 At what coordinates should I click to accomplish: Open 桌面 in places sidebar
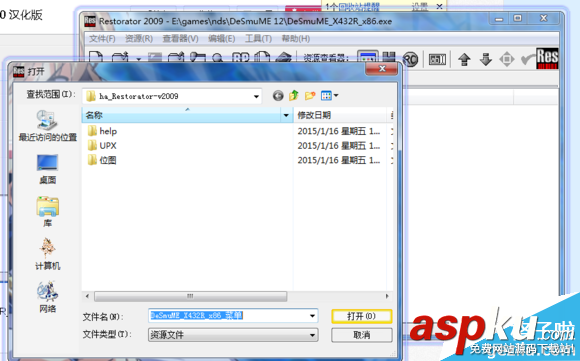coord(47,169)
